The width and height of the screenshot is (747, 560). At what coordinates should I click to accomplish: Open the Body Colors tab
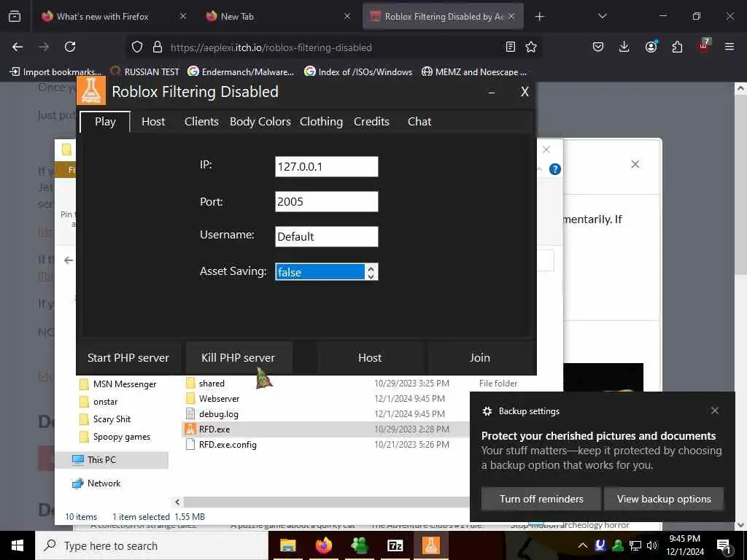[x=260, y=122]
